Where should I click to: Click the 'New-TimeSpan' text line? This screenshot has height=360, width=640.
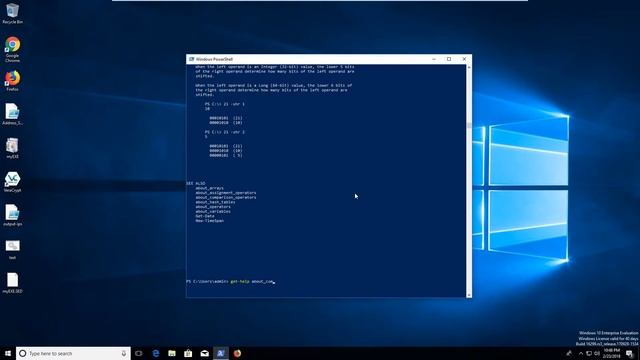tap(209, 221)
